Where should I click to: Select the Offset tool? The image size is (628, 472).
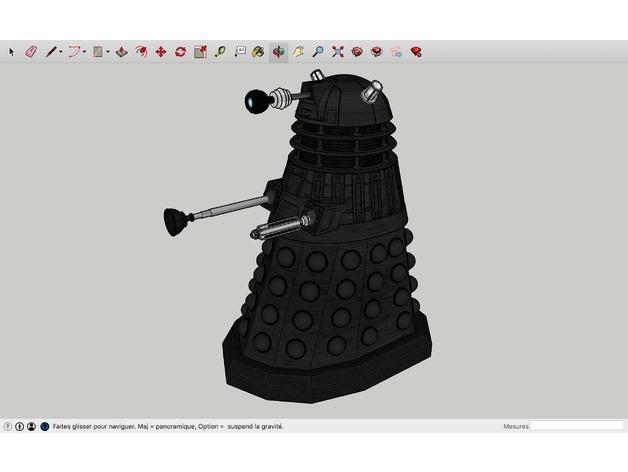[141, 52]
